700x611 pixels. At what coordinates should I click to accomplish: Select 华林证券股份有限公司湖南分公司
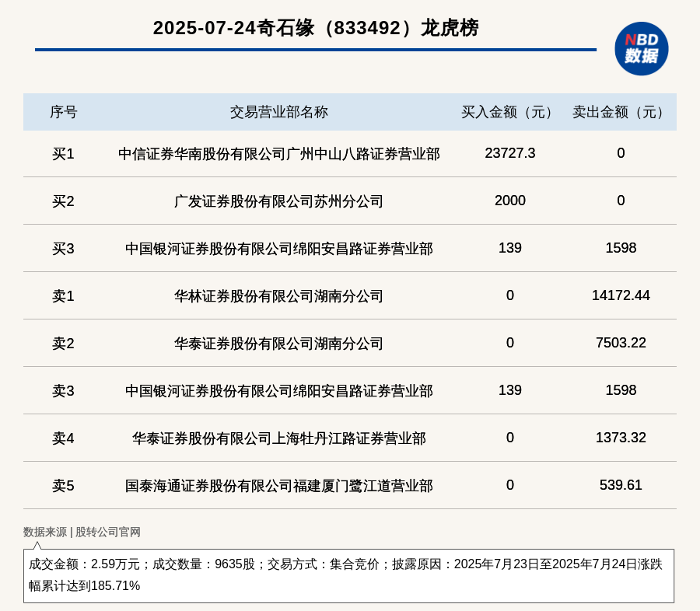279,296
